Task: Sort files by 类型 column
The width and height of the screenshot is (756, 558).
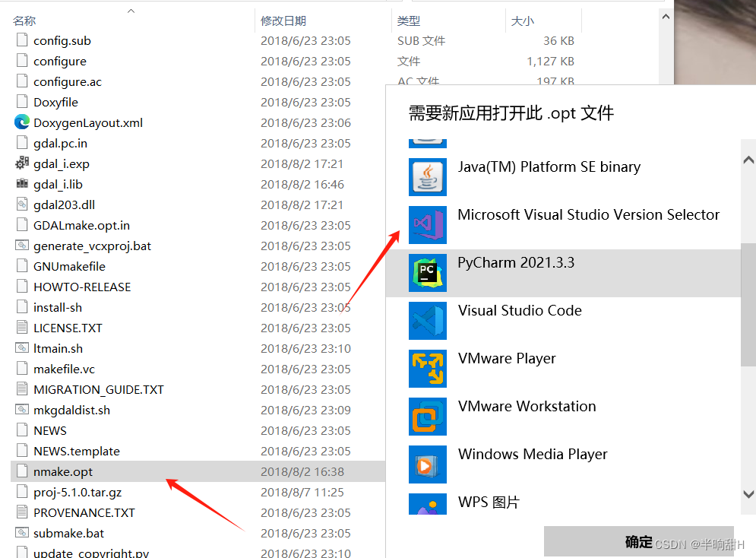Action: click(409, 20)
